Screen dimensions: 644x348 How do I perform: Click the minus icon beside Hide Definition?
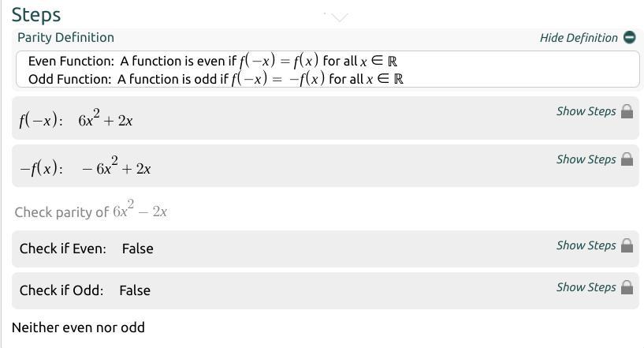coord(629,38)
